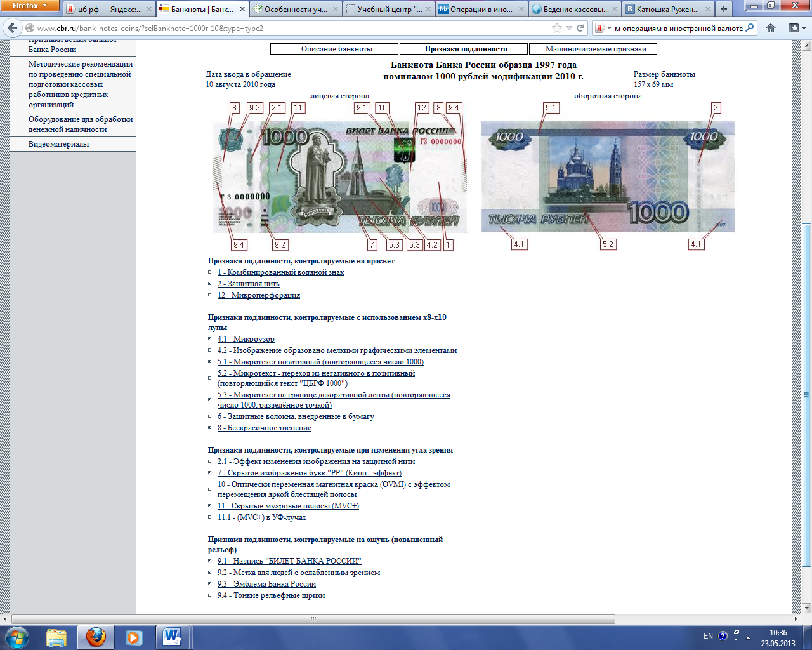The image size is (812, 650).
Task: Click the EN language indicator
Action: tap(708, 636)
